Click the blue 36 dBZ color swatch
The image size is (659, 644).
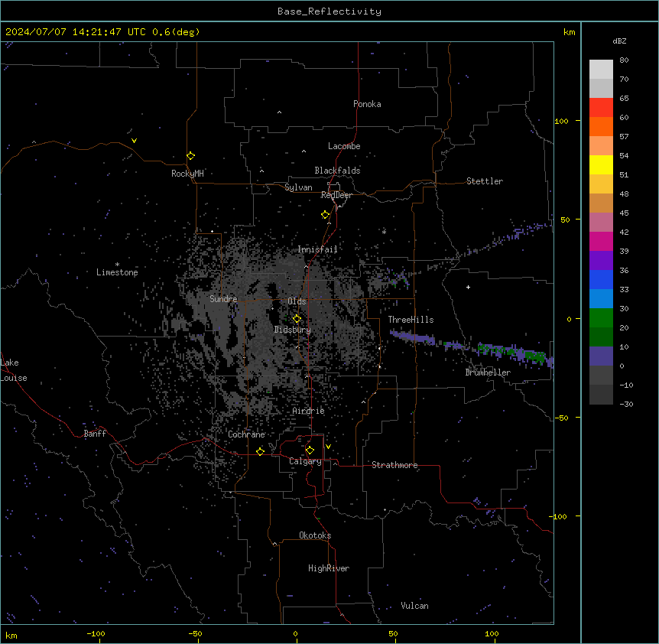[x=601, y=279]
